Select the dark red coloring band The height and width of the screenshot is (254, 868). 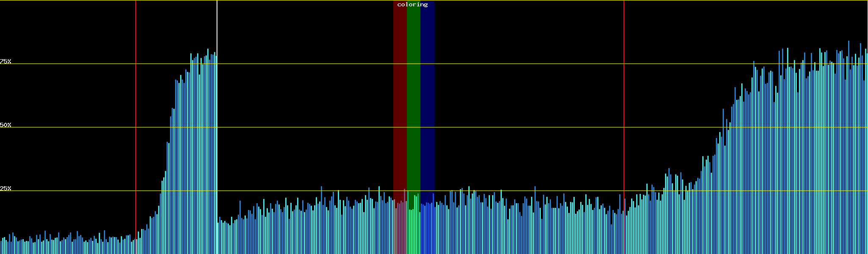(400, 85)
